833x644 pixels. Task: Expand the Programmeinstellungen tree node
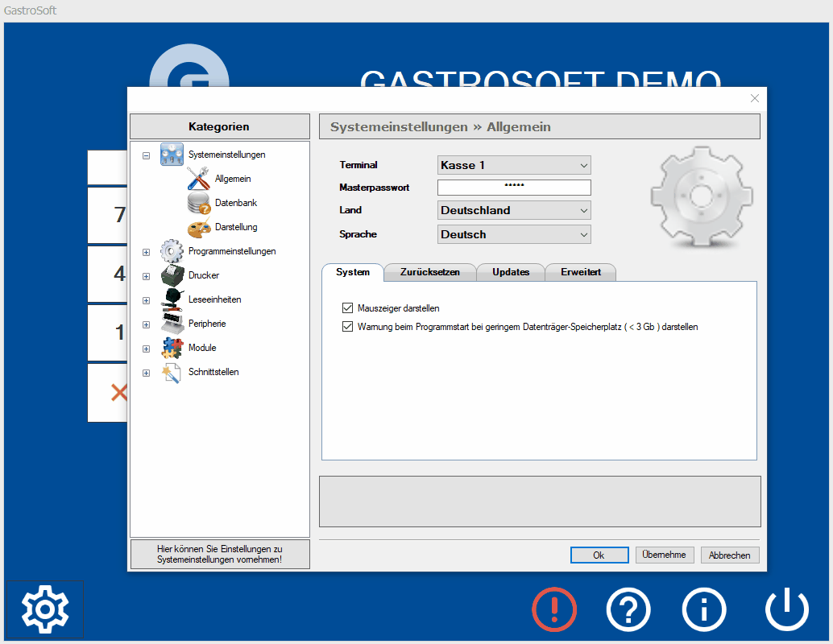[146, 252]
